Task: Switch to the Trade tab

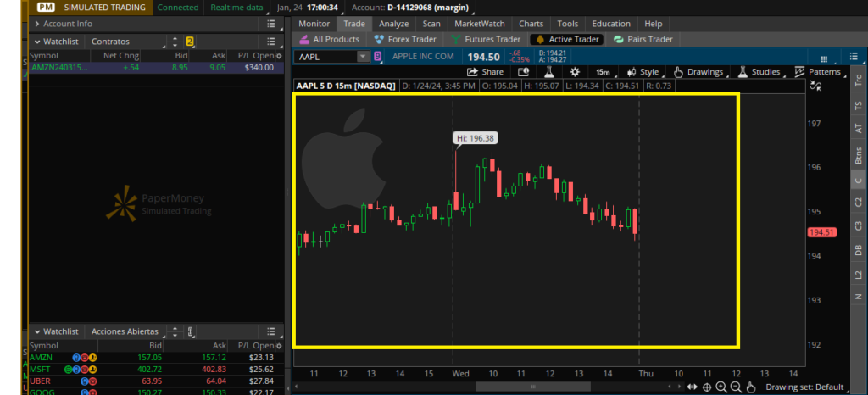Action: coord(354,24)
